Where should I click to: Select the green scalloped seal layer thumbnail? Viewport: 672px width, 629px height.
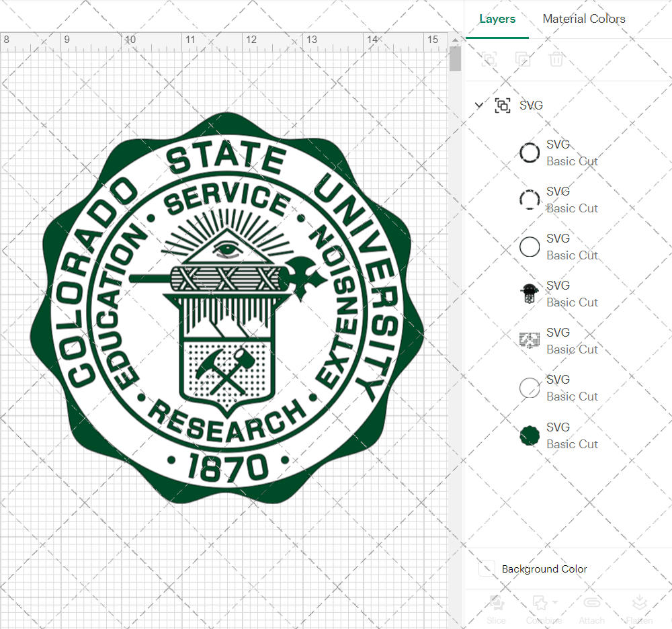point(530,435)
